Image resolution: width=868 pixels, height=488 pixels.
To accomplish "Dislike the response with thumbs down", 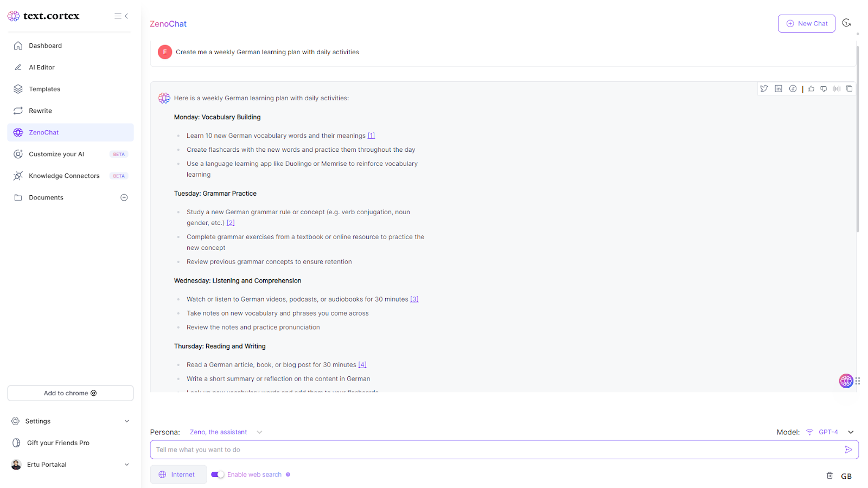I will (824, 89).
